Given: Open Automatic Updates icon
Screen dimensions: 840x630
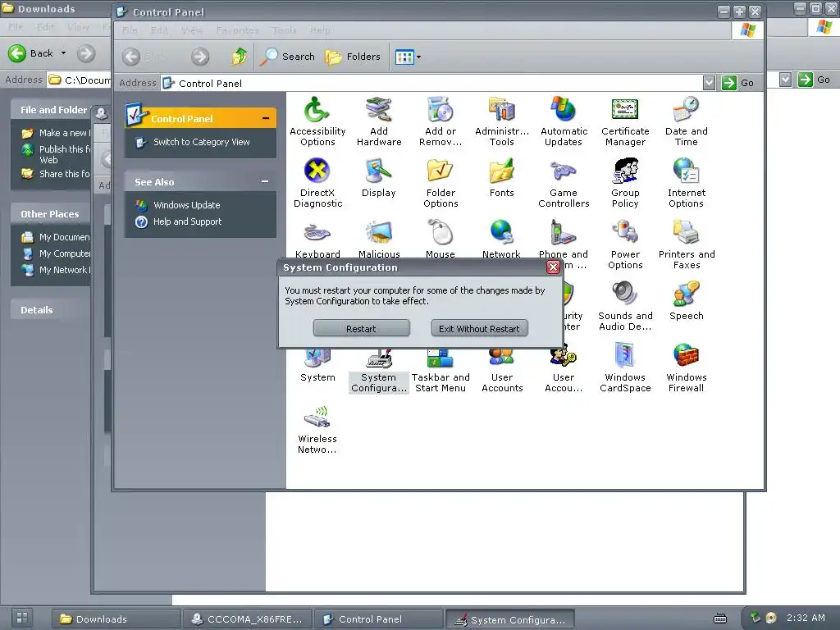Looking at the screenshot, I should pos(564,121).
